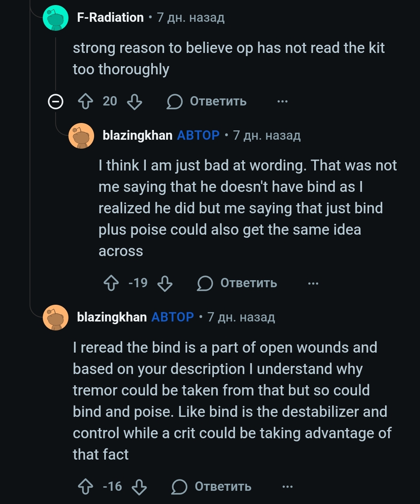
Task: Open blazingkhan username link in nested reply
Action: 137,135
